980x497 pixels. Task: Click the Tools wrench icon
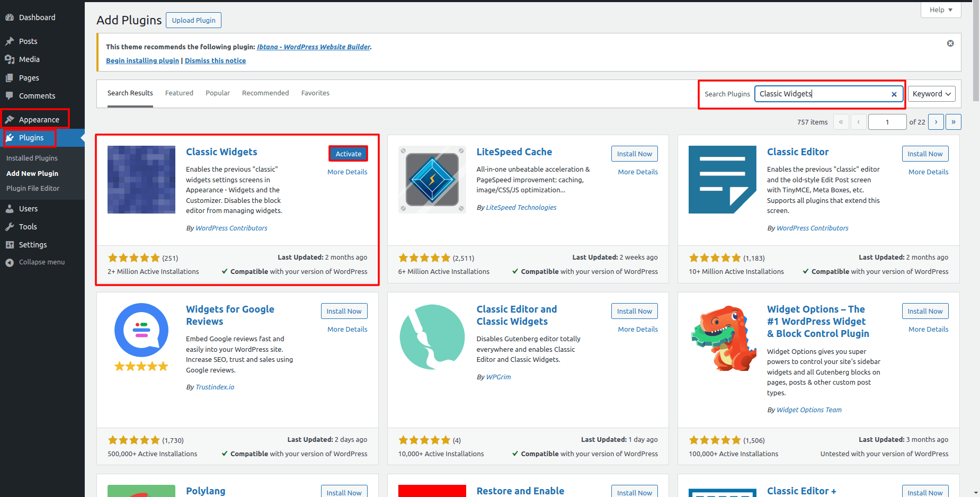tap(10, 227)
